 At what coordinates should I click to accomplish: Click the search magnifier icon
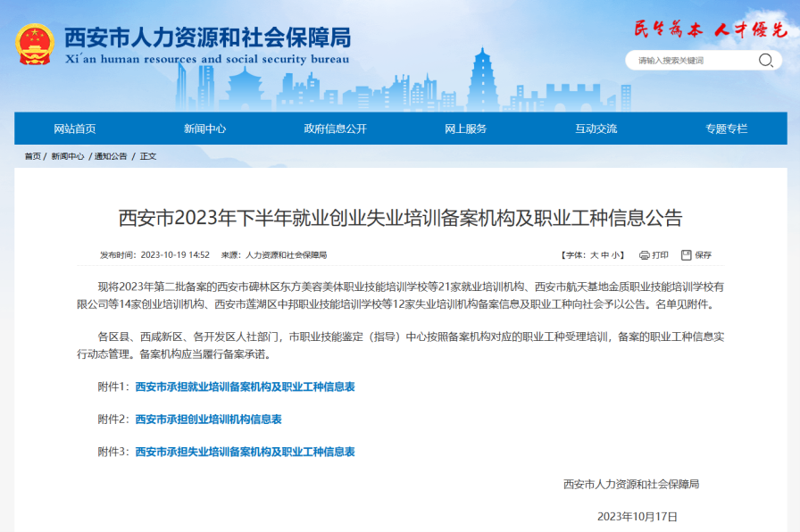pyautogui.click(x=765, y=61)
